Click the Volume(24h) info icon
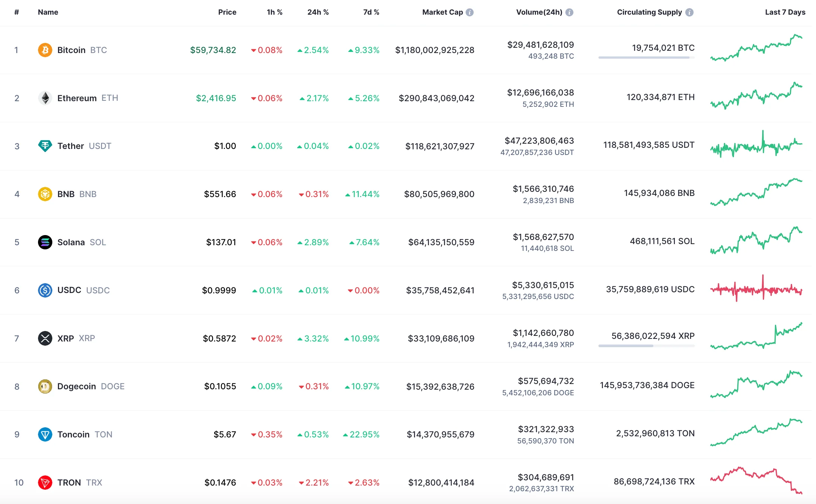Viewport: 816px width, 504px height. [569, 12]
